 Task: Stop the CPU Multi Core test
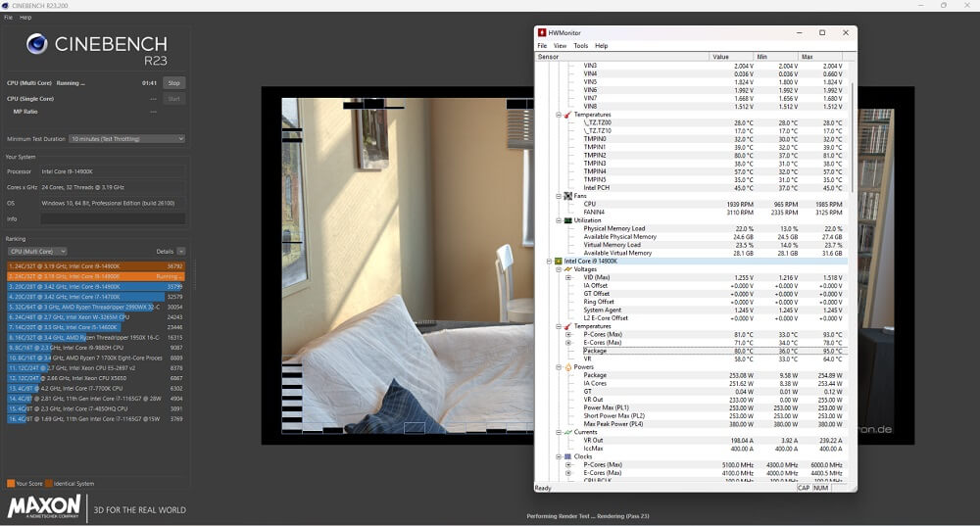[x=173, y=83]
